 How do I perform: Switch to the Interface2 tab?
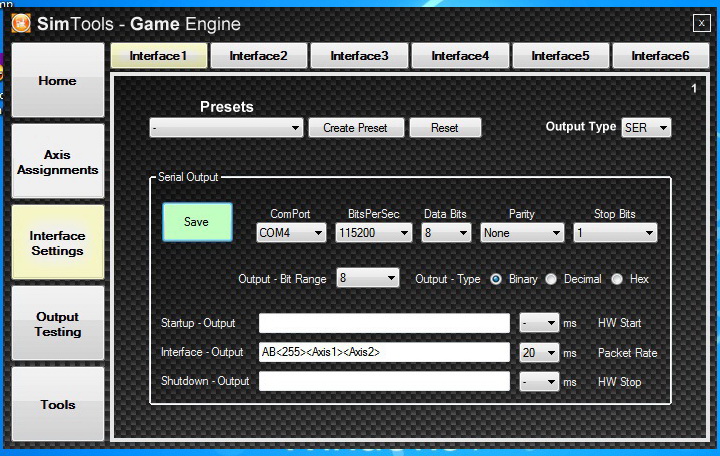coord(259,56)
